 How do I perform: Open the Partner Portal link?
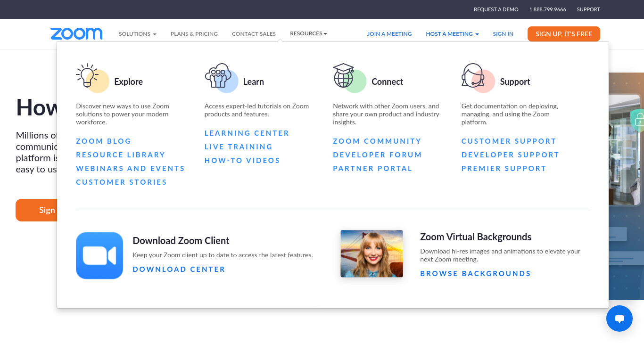click(x=373, y=169)
